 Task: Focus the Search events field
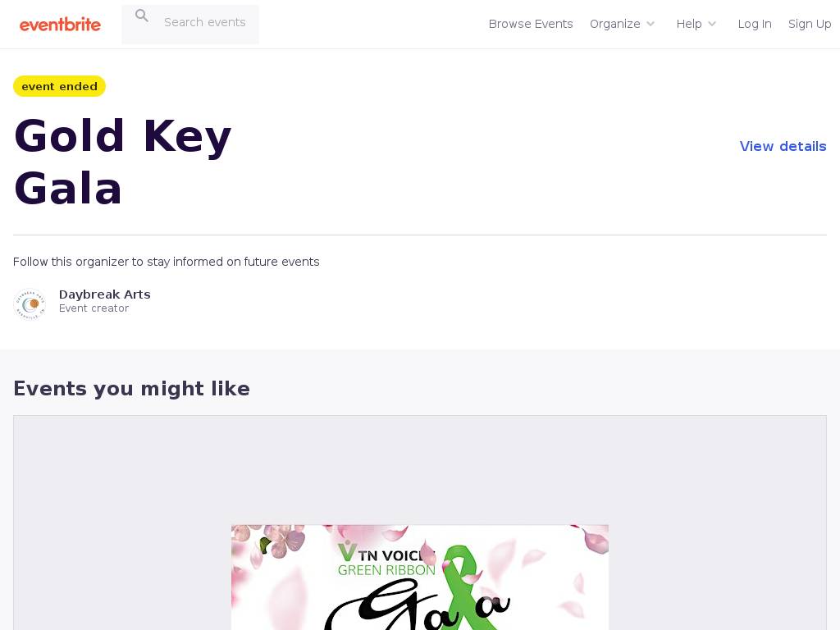coord(205,22)
